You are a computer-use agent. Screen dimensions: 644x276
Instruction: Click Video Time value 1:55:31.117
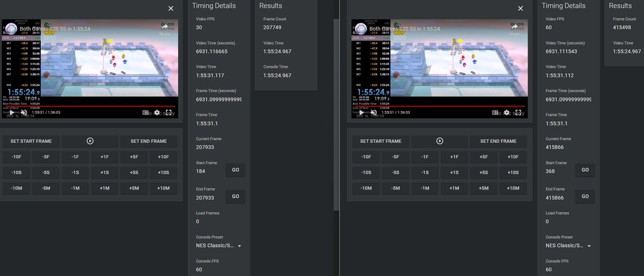click(x=210, y=75)
